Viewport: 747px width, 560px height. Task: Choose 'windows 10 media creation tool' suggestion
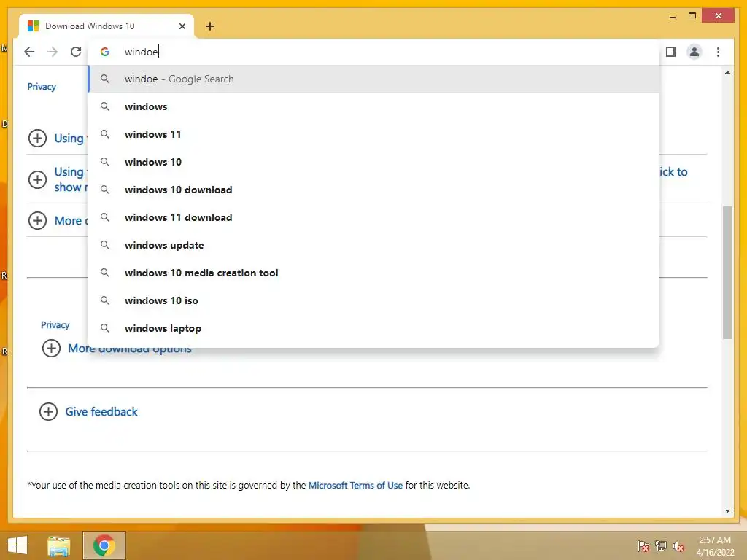(x=374, y=273)
